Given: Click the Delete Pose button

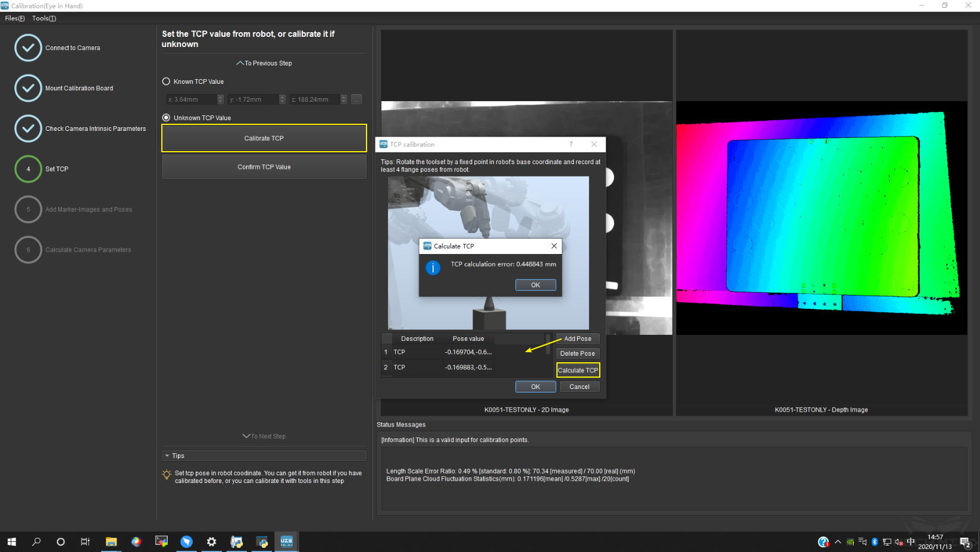Looking at the screenshot, I should pyautogui.click(x=577, y=353).
